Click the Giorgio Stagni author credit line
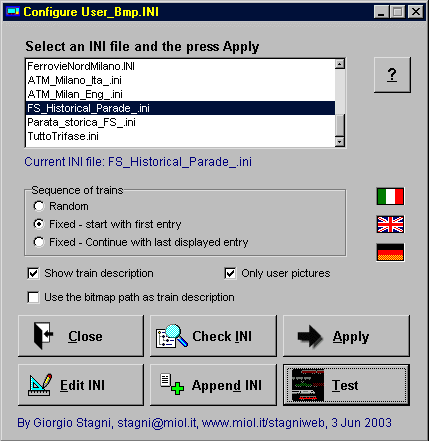The image size is (429, 441). pos(204,423)
